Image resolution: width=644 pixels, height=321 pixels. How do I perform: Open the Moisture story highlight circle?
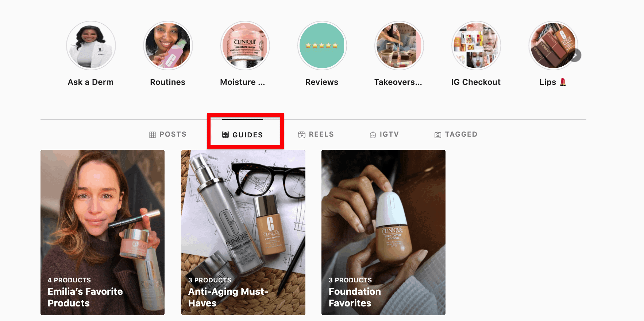245,46
